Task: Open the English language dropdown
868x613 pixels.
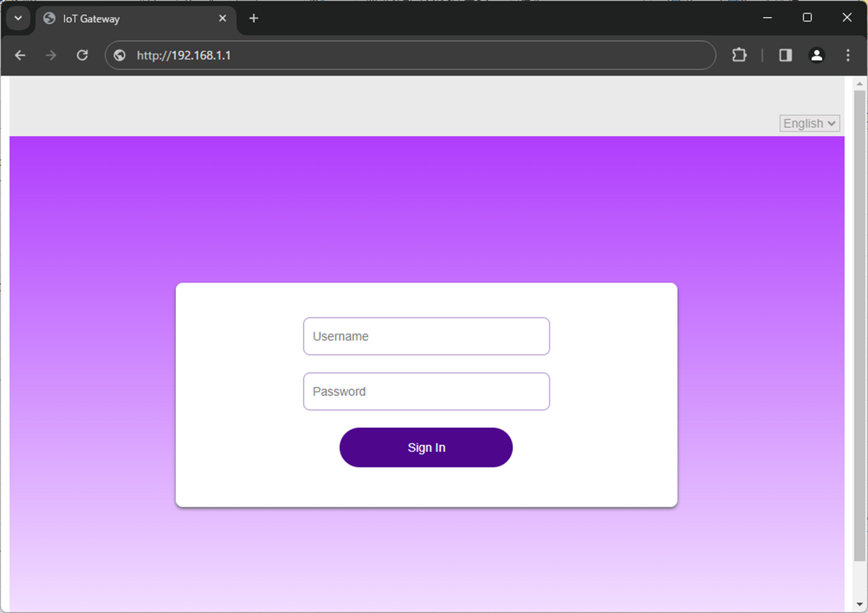Action: click(809, 123)
